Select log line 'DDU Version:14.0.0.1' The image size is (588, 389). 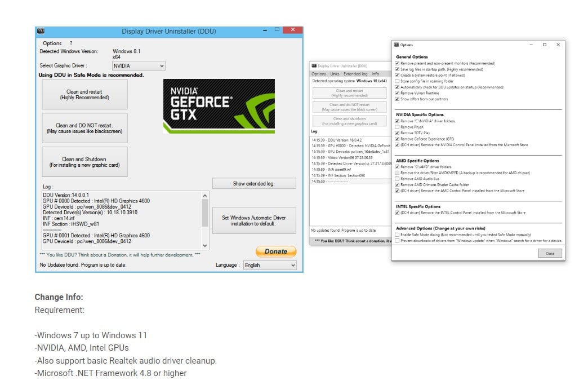[x=66, y=195]
